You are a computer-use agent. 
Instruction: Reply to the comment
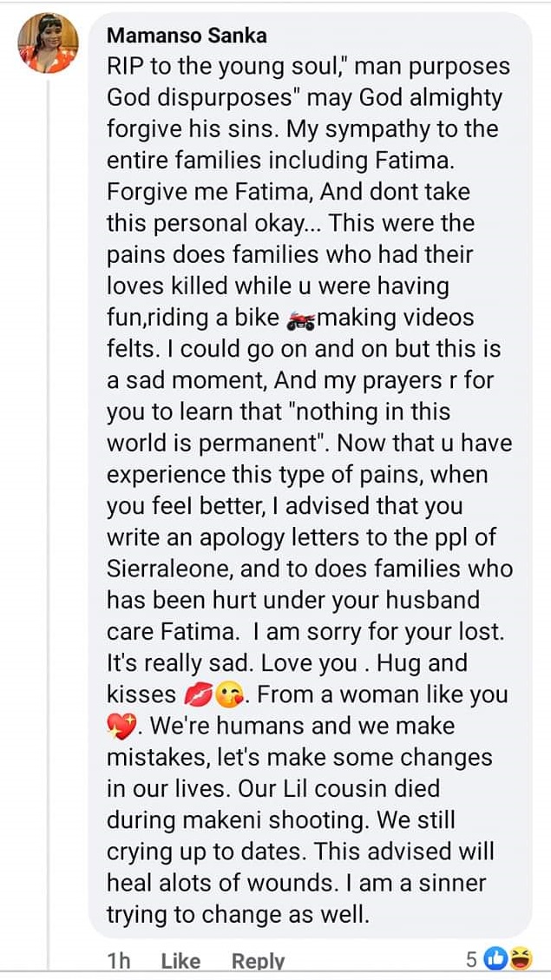pyautogui.click(x=258, y=960)
